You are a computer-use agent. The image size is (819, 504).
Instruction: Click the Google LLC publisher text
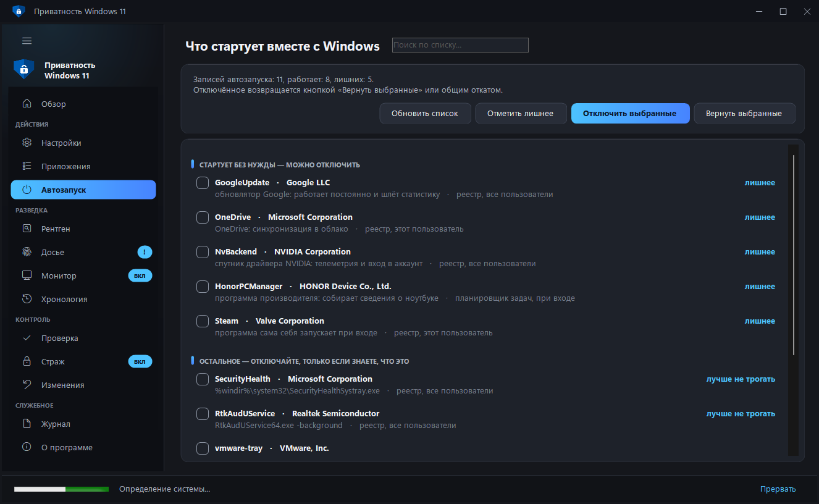[x=308, y=183]
